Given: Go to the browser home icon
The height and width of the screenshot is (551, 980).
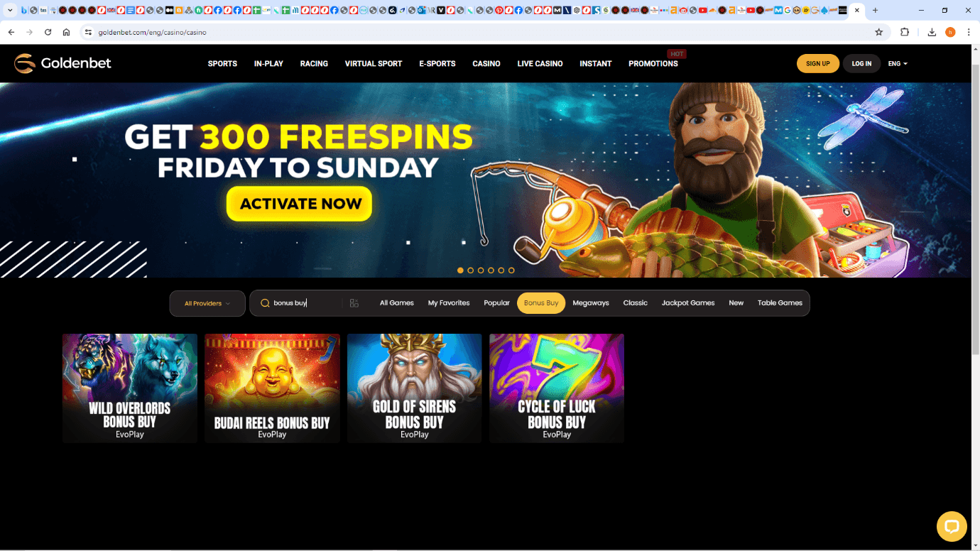Looking at the screenshot, I should pos(66,32).
